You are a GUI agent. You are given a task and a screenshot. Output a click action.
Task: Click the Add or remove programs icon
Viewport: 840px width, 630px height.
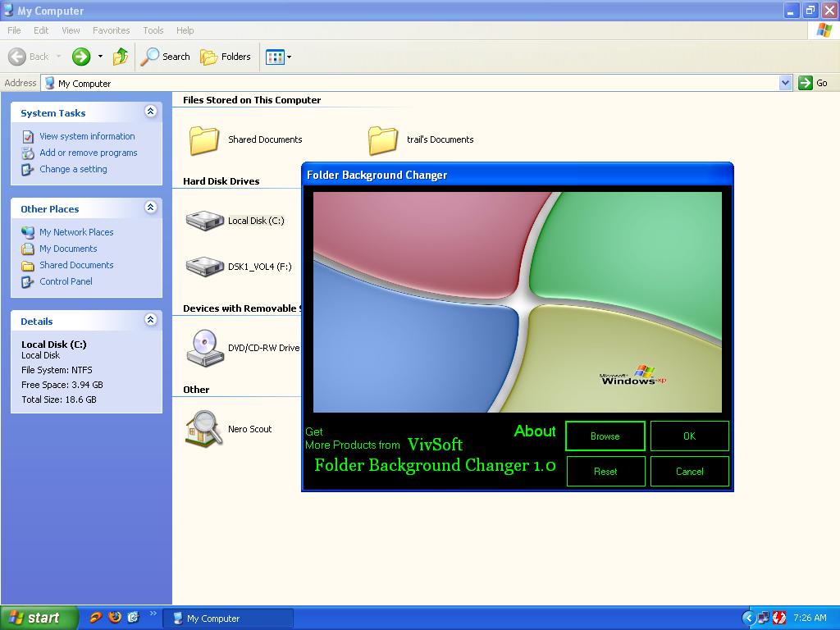[28, 153]
